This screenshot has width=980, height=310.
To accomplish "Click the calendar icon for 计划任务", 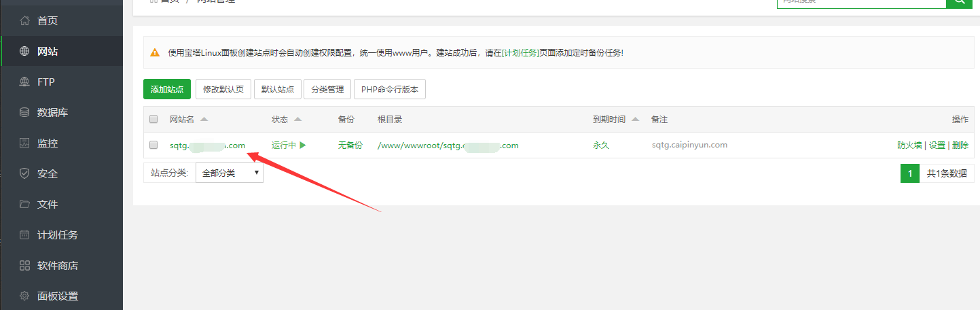I will point(24,235).
